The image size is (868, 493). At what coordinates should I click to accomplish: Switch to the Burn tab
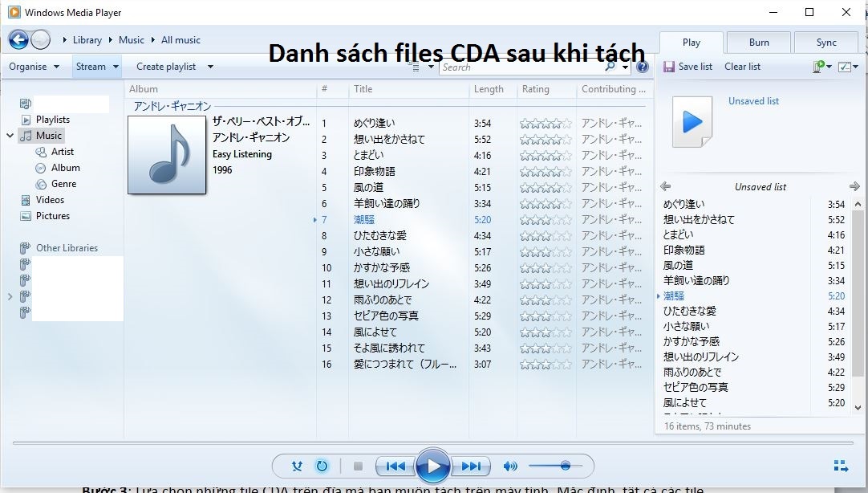click(759, 43)
